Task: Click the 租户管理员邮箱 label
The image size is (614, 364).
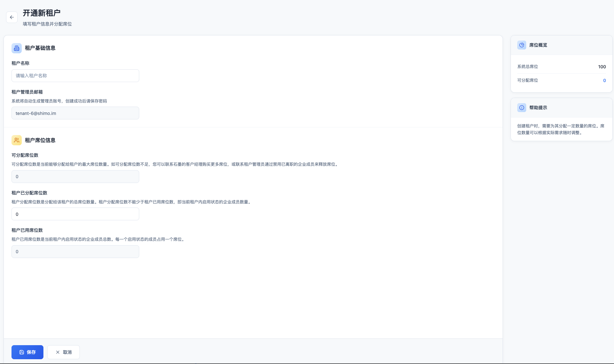Action: [27, 92]
